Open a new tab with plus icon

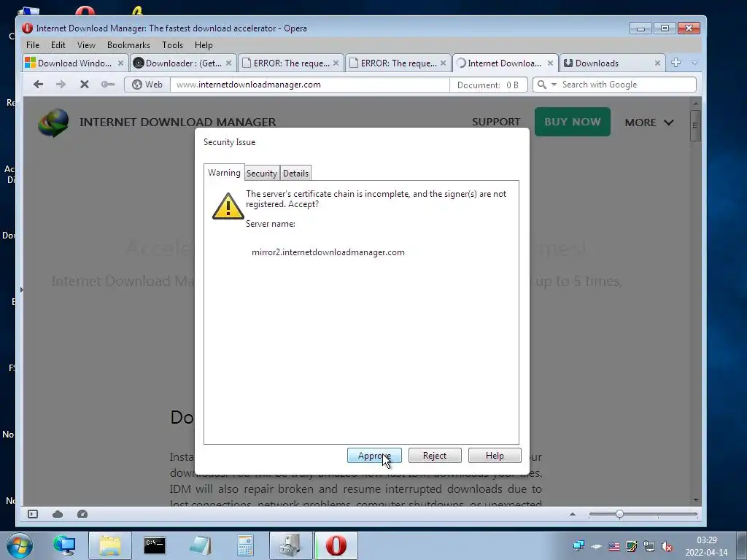[676, 63]
